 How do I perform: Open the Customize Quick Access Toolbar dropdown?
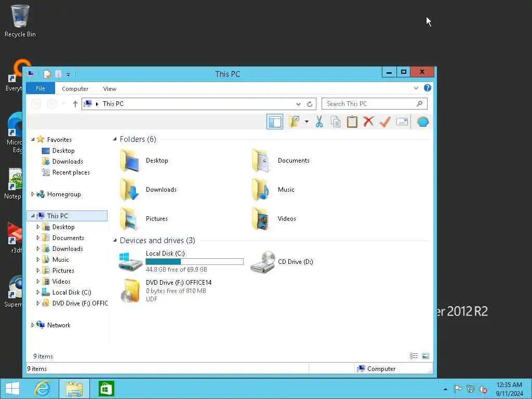point(68,74)
